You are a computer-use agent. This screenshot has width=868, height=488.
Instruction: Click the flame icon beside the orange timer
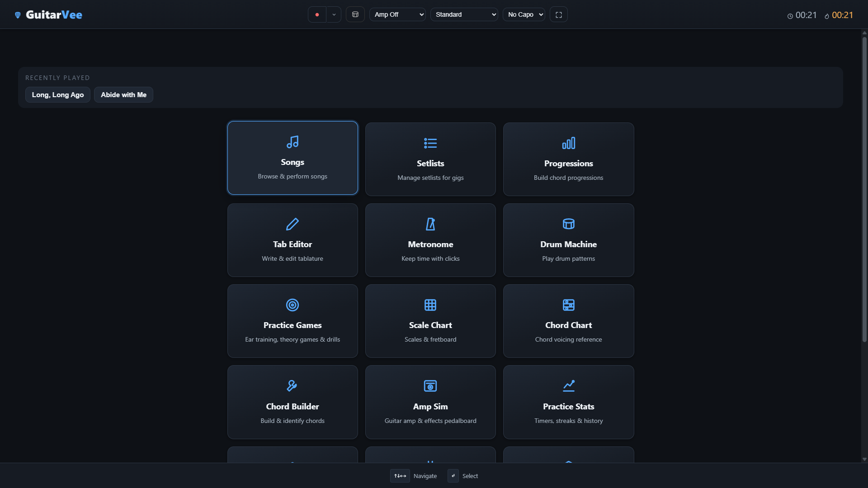[827, 16]
